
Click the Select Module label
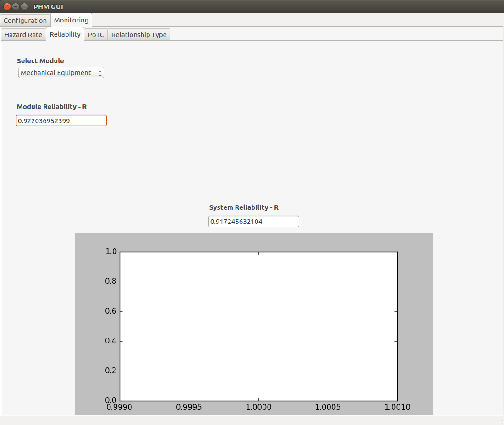point(40,61)
